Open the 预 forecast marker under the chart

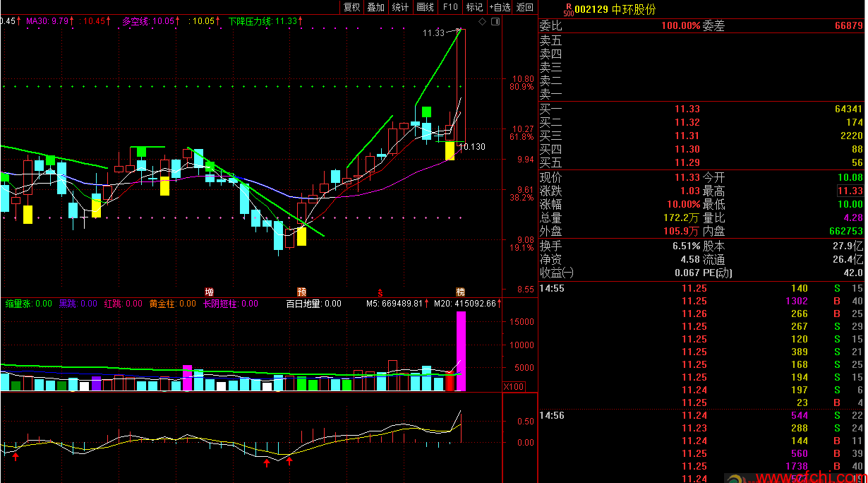pos(302,292)
